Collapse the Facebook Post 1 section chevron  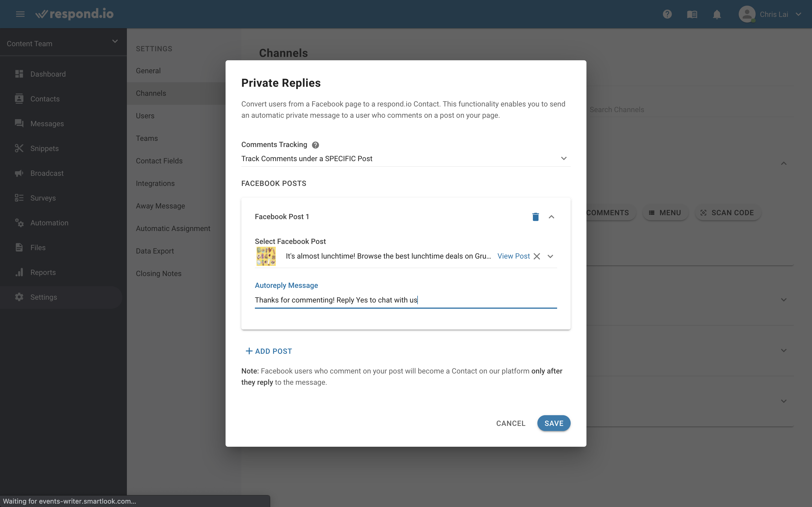coord(551,217)
